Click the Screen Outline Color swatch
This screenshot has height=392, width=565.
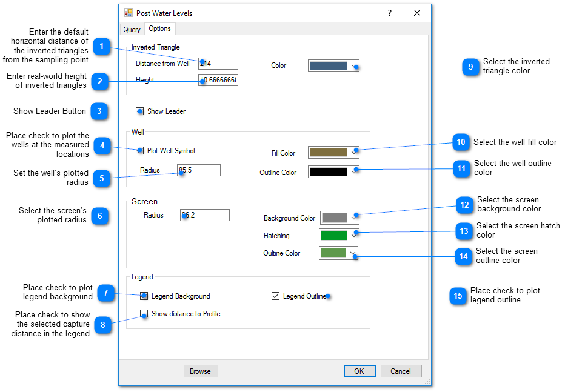pyautogui.click(x=333, y=253)
